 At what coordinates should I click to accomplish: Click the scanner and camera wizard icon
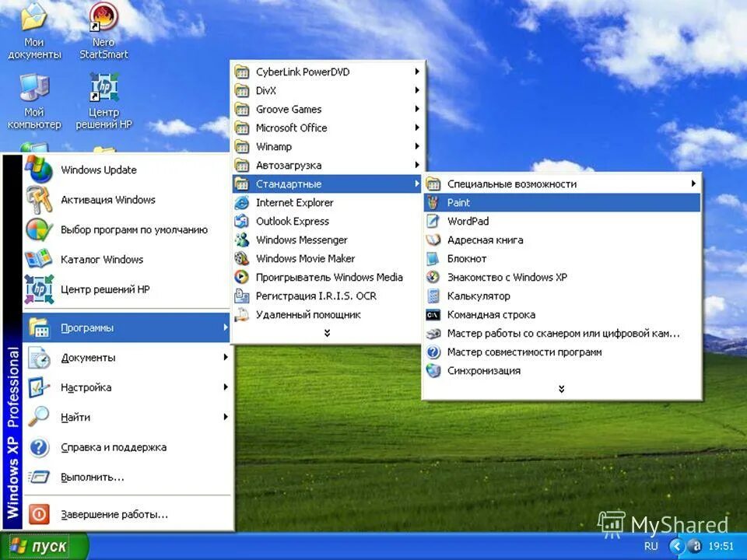coord(433,334)
